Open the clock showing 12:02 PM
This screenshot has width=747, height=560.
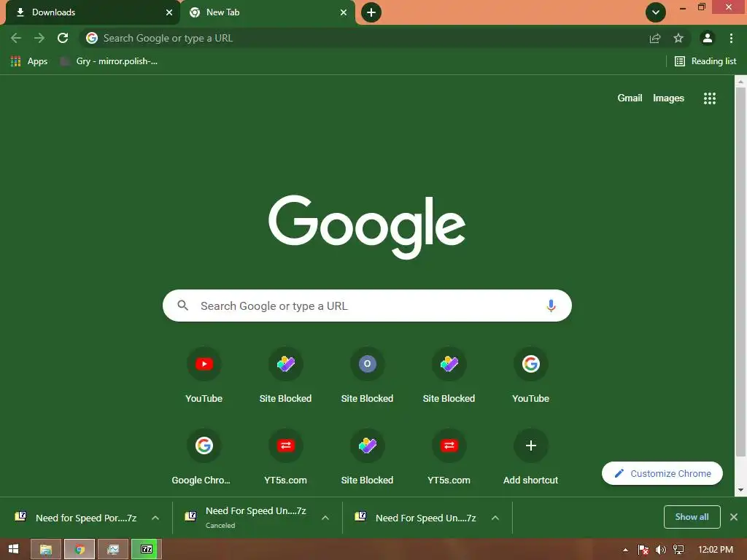coord(716,550)
